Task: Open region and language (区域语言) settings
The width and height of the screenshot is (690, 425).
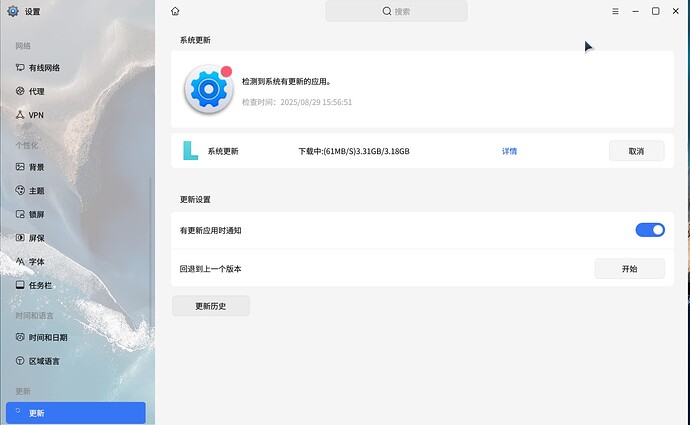Action: 44,361
